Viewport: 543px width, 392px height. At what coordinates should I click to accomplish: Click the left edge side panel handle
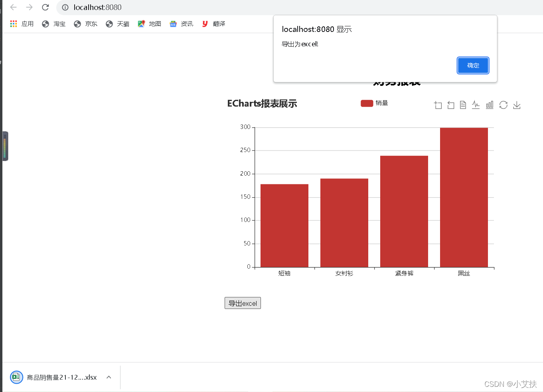(x=5, y=146)
